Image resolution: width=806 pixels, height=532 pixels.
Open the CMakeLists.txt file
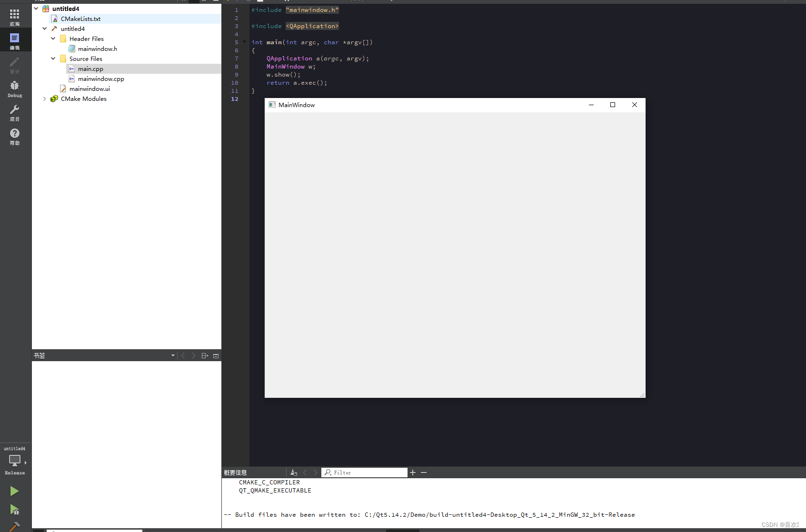(x=80, y=19)
